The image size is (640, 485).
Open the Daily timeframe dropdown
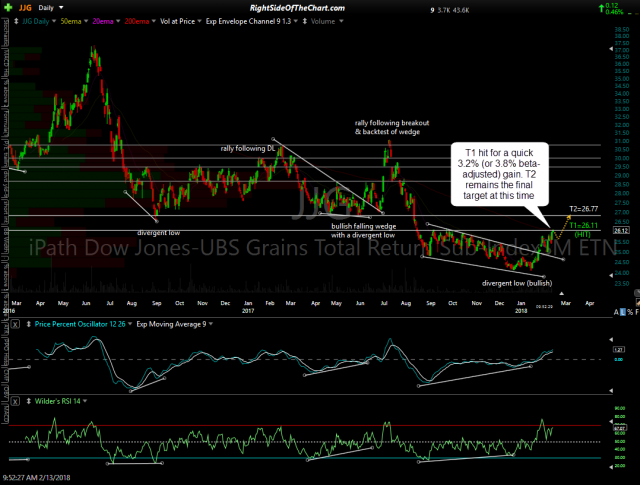coord(62,8)
